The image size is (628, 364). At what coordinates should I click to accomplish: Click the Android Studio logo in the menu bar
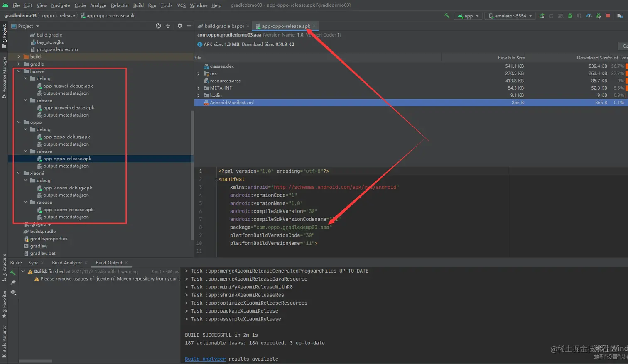[5, 5]
